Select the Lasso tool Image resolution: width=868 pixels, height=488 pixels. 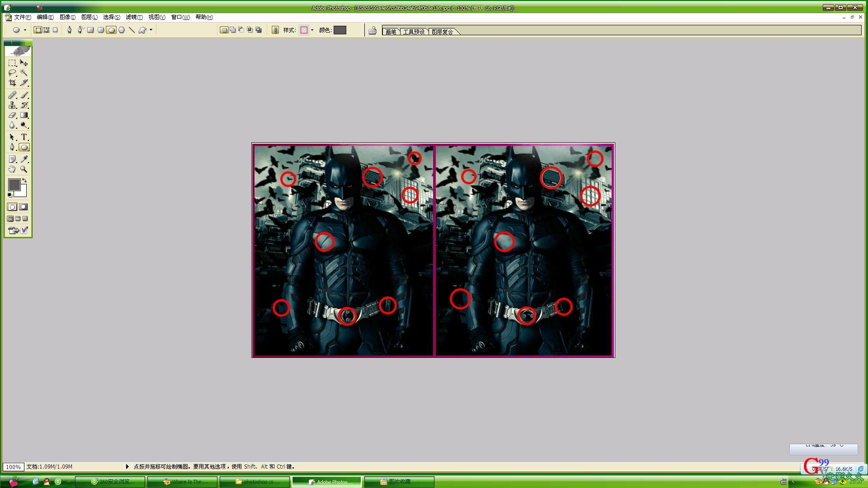pos(12,73)
